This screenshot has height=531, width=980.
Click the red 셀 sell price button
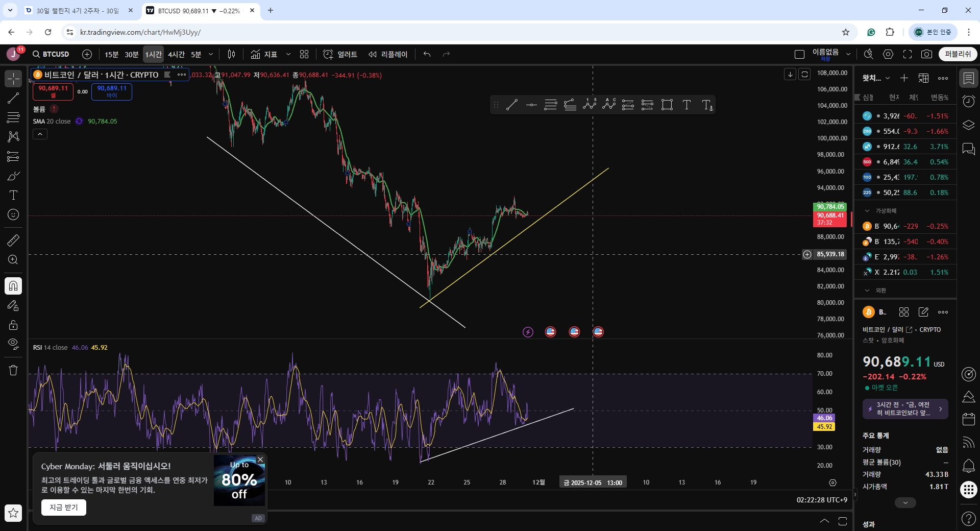pyautogui.click(x=53, y=91)
